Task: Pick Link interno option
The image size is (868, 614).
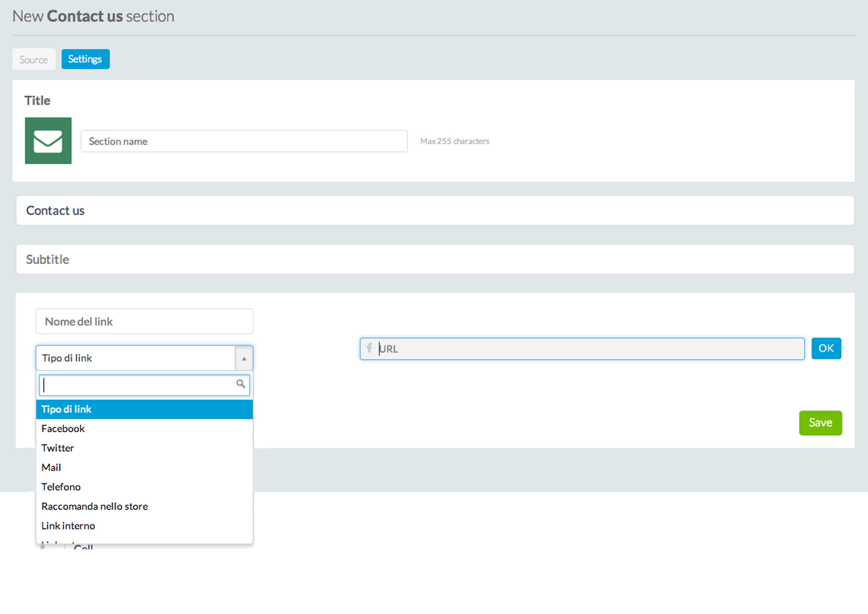Action: (68, 525)
